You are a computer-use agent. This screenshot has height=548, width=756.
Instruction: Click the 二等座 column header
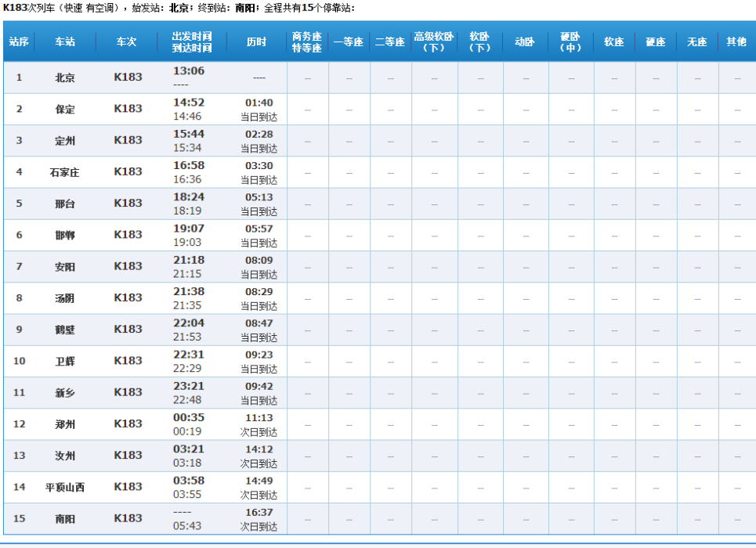point(390,42)
